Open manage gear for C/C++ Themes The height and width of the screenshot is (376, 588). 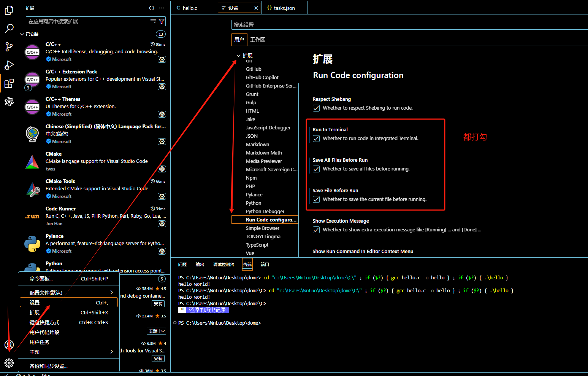point(162,114)
